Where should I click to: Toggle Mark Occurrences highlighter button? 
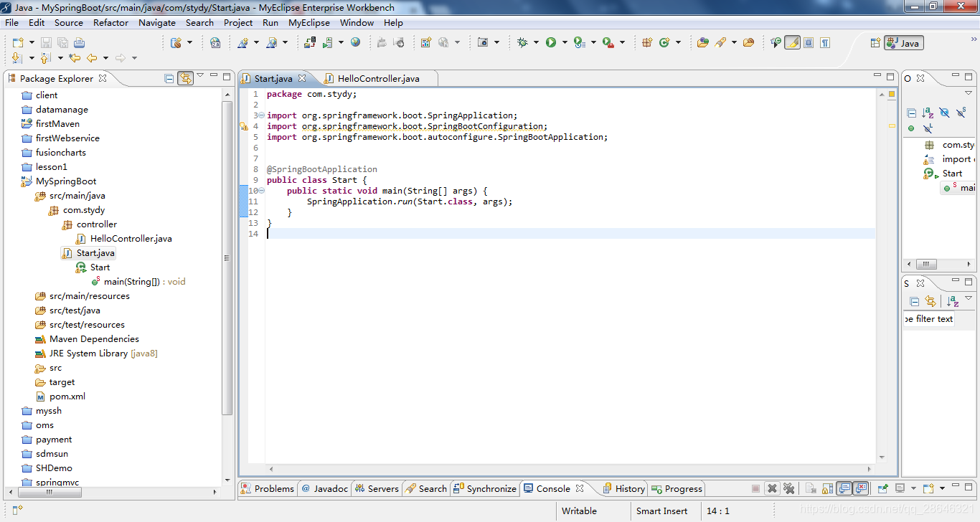tap(792, 43)
